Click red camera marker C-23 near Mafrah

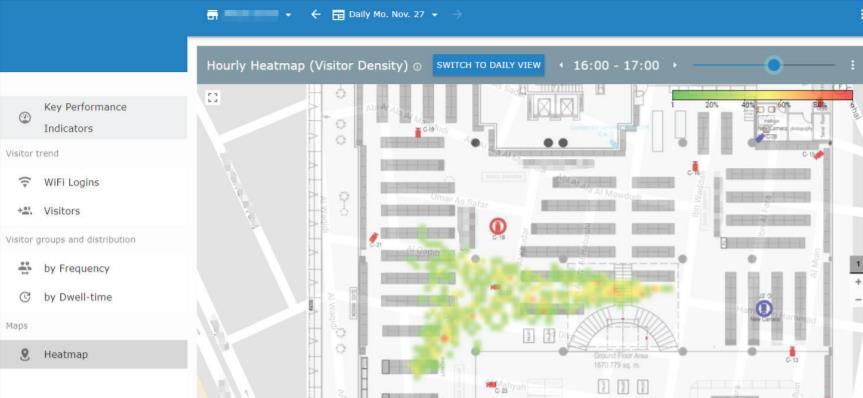coord(491,384)
